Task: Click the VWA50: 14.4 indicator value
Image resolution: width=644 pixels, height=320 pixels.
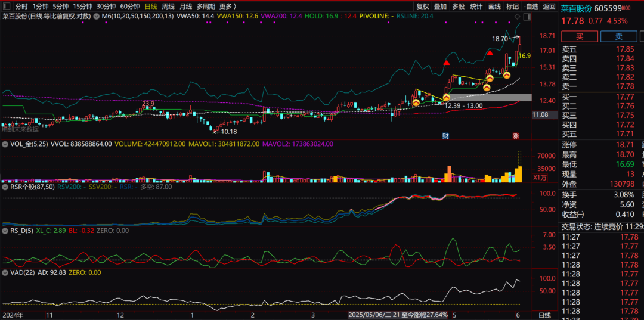Action: coord(196,17)
